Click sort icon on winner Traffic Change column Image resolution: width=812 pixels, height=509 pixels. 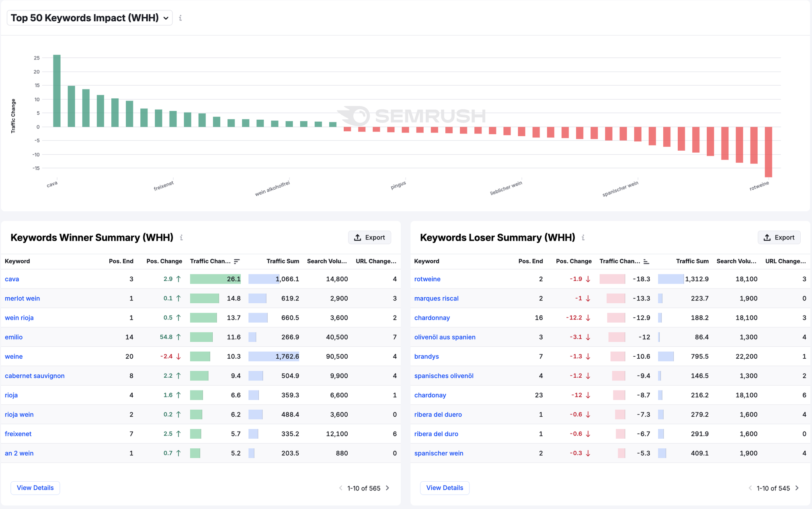pos(237,262)
